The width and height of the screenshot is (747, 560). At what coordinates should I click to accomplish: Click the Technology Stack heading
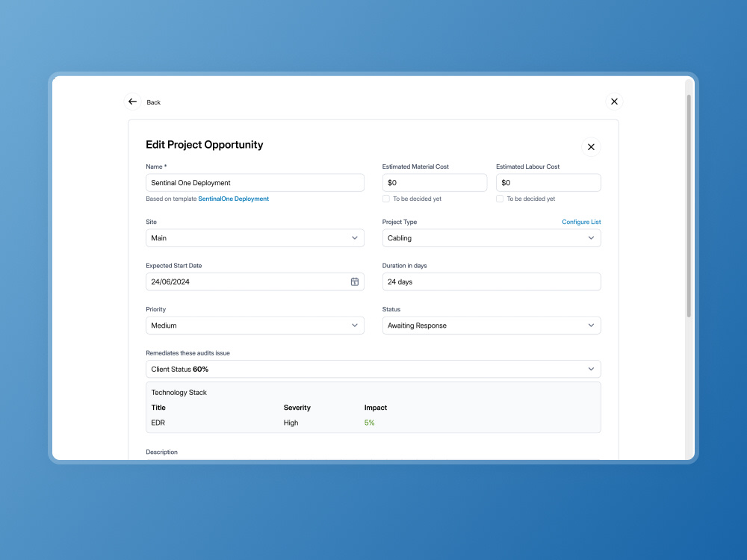coord(179,393)
